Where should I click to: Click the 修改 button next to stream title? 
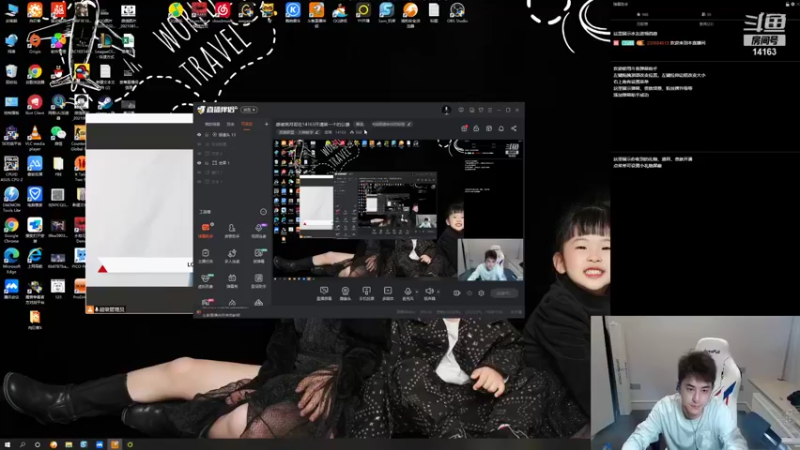coord(360,124)
